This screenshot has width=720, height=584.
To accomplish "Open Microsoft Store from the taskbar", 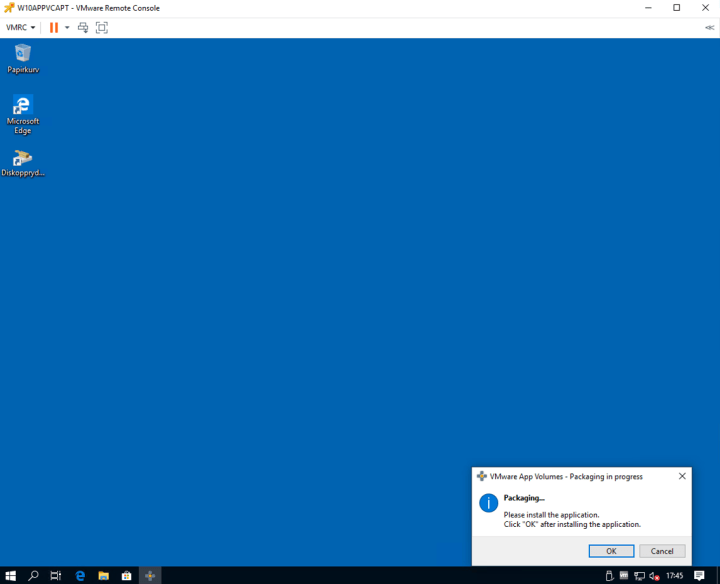I will [x=126, y=576].
